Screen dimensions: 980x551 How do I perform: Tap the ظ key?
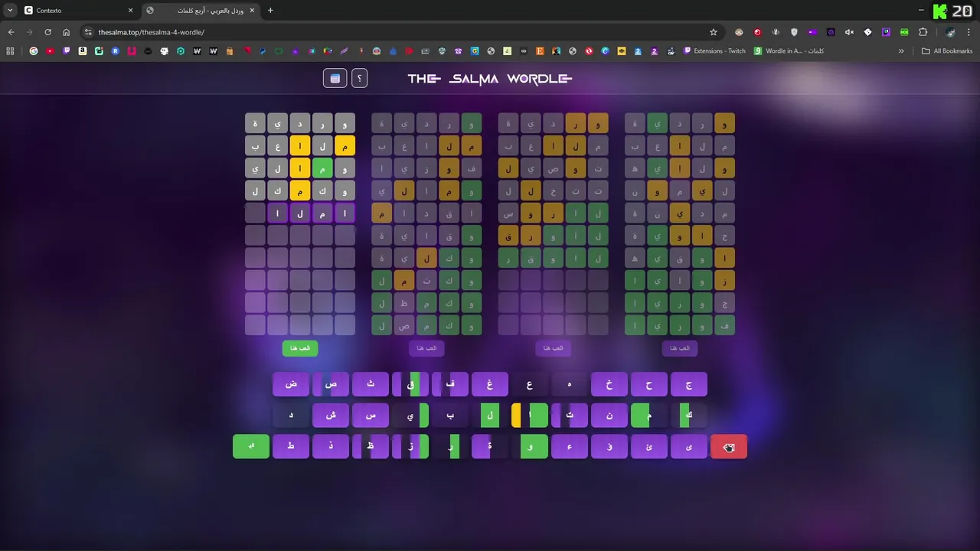pos(371,447)
